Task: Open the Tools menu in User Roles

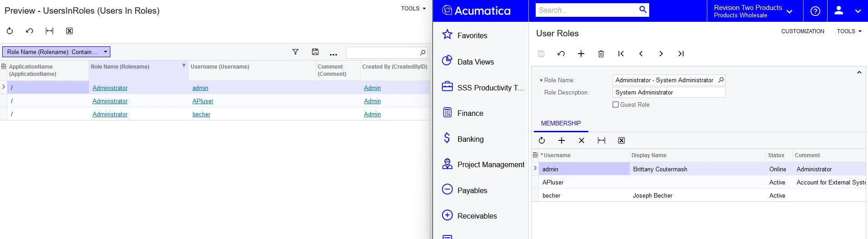Action: 849,31
